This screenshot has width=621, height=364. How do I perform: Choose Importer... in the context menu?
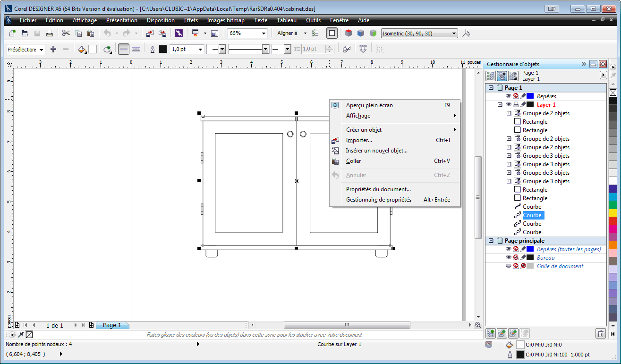(359, 140)
